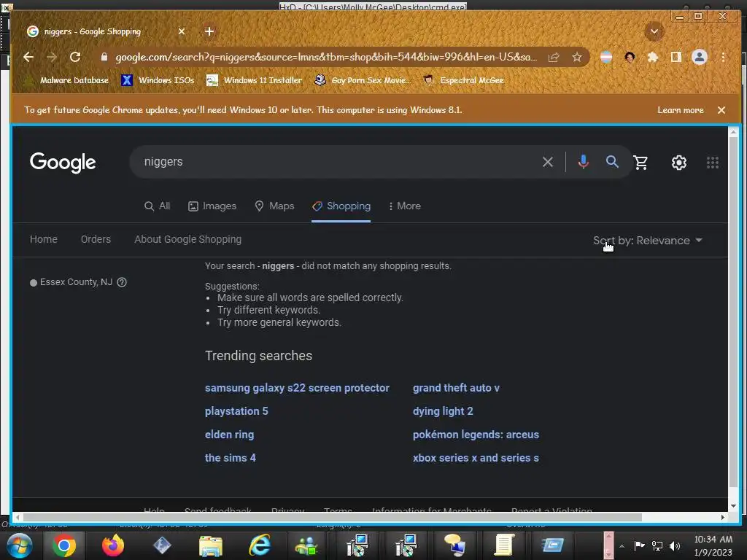The height and width of the screenshot is (560, 747).
Task: Open About Google Shopping
Action: click(x=187, y=239)
